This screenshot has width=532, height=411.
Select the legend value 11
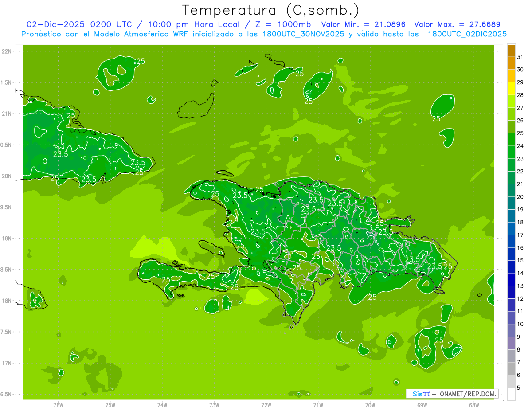tap(520, 311)
